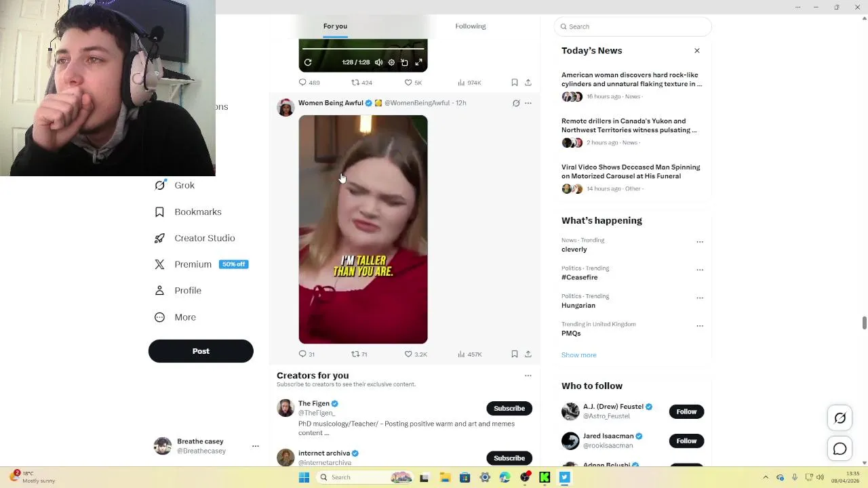
Task: Switch to the For you tab
Action: [x=335, y=26]
